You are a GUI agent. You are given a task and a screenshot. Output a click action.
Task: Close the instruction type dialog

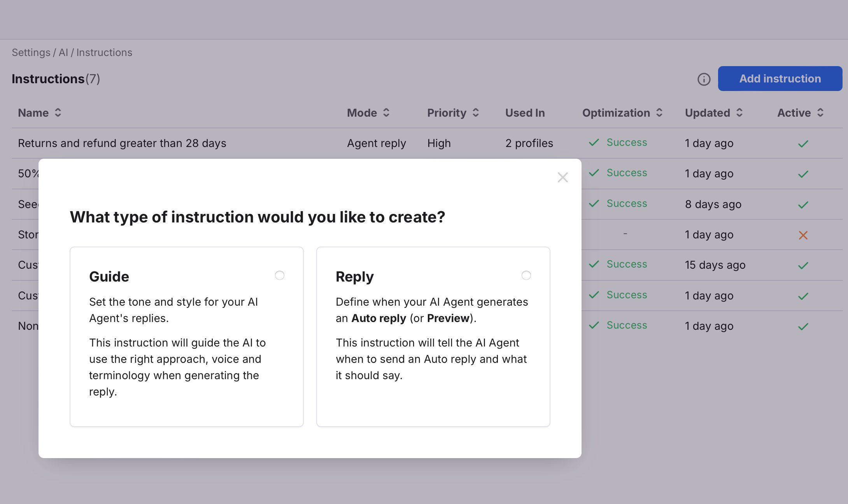(563, 177)
